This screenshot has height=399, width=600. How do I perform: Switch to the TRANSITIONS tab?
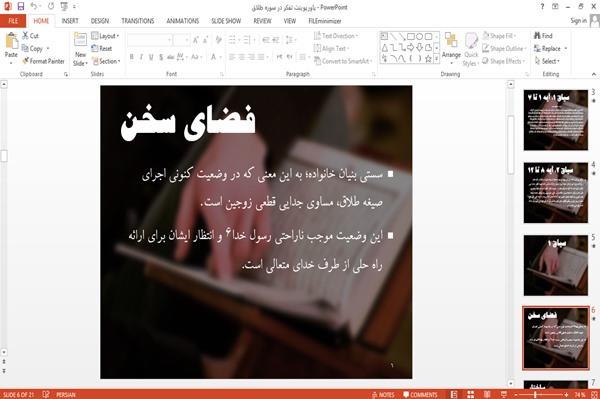coord(138,21)
